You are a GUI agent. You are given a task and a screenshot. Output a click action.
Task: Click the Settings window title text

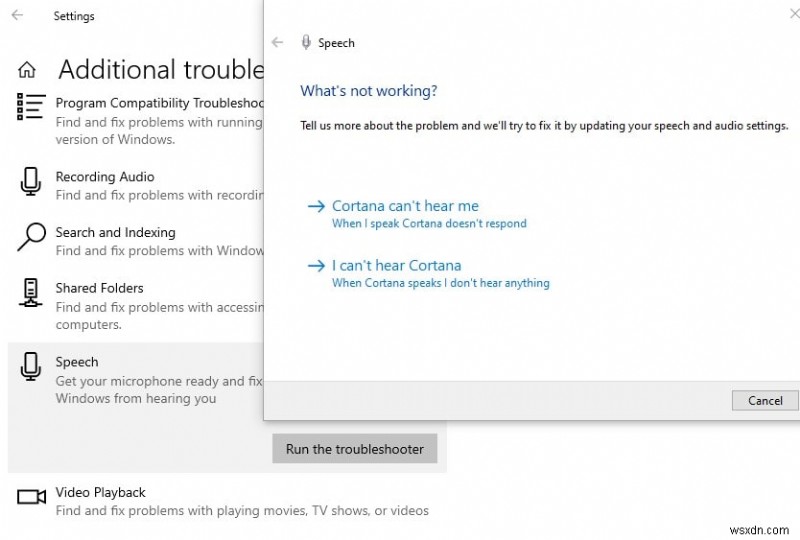pos(74,16)
